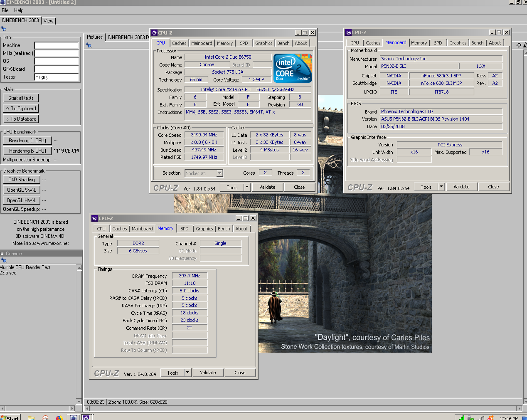The height and width of the screenshot is (420, 527).
Task: Switch to the Pictures tab
Action: [95, 37]
